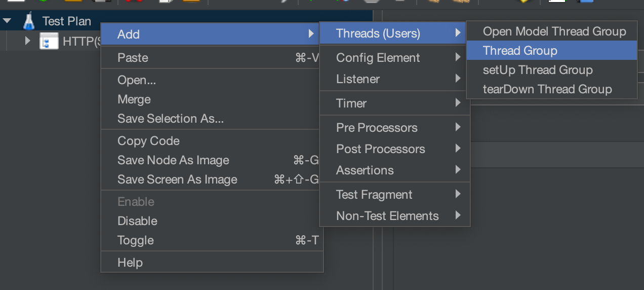Open the Config Element submenu

tap(378, 58)
